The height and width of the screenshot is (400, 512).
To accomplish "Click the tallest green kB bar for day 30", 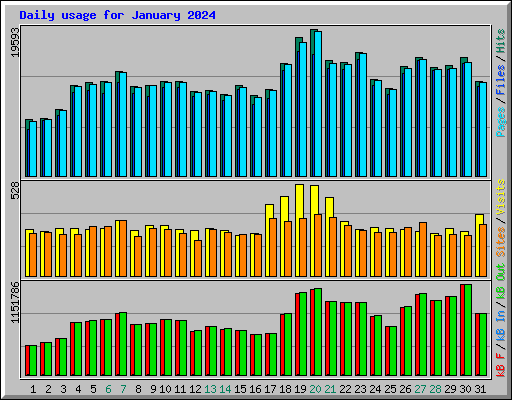I will [x=468, y=330].
